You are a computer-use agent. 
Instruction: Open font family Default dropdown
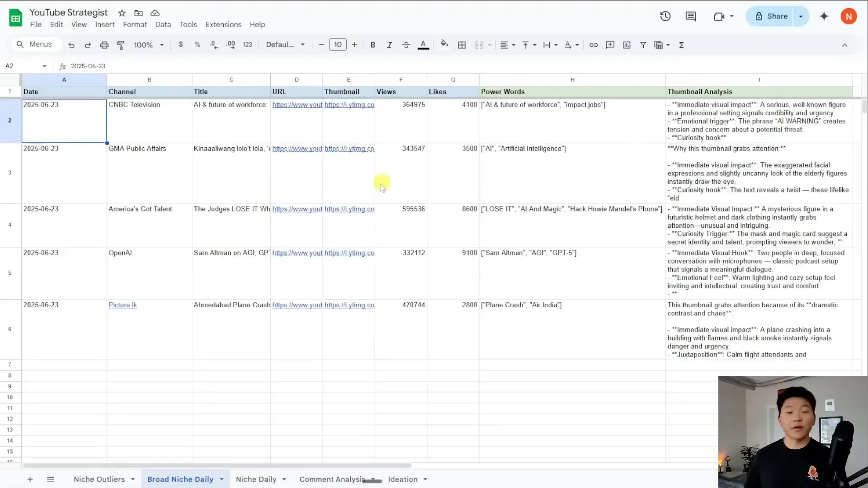coord(286,44)
